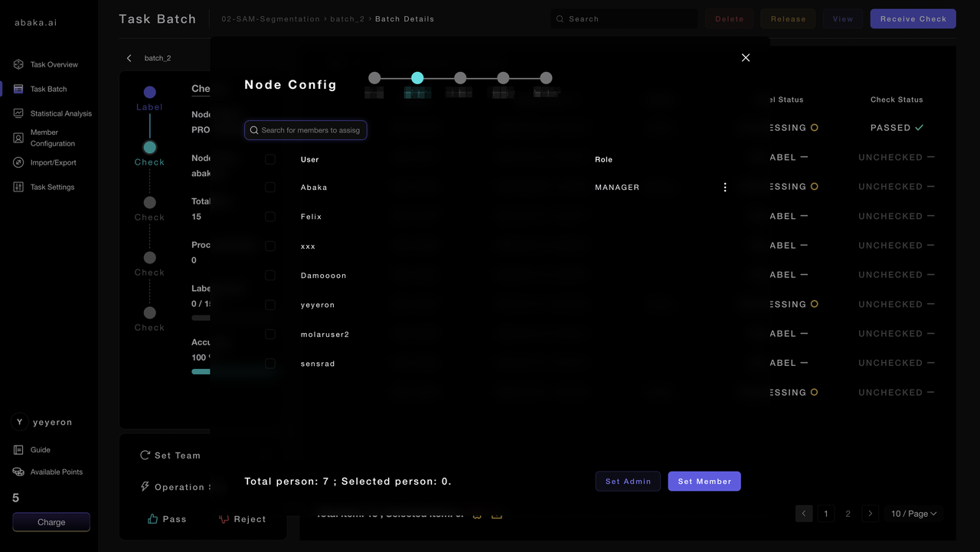Select the second step in Node Config stepper
This screenshot has height=552, width=980.
click(417, 78)
